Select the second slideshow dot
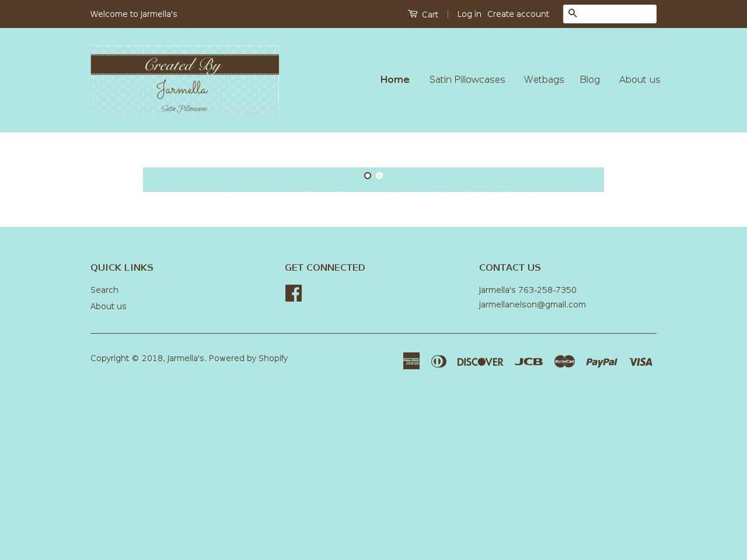The height and width of the screenshot is (560, 747). pos(379,176)
